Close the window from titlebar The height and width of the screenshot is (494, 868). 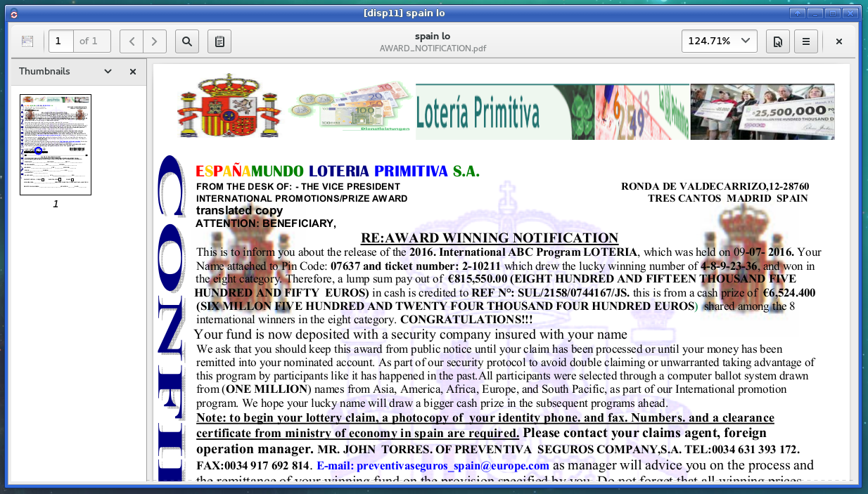tap(850, 13)
